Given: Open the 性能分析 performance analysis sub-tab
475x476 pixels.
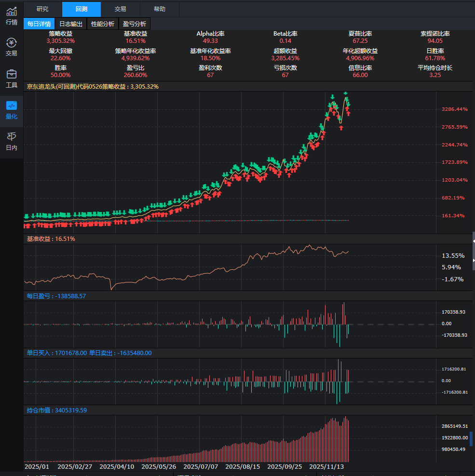Looking at the screenshot, I should [103, 24].
